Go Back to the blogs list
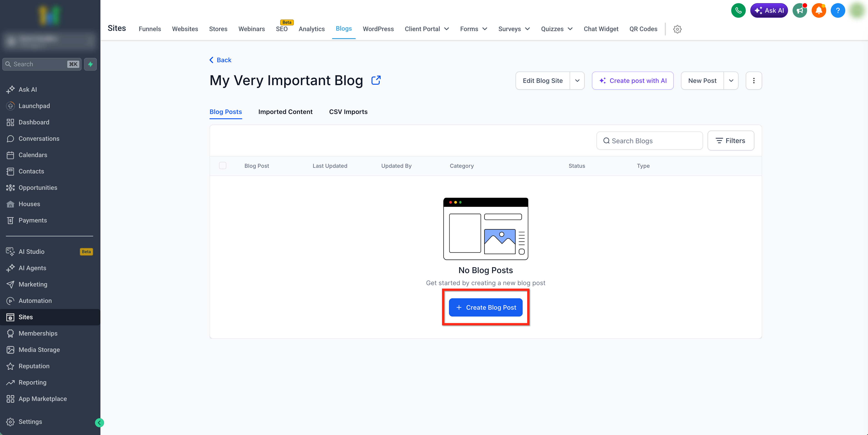This screenshot has height=435, width=868. pyautogui.click(x=220, y=60)
